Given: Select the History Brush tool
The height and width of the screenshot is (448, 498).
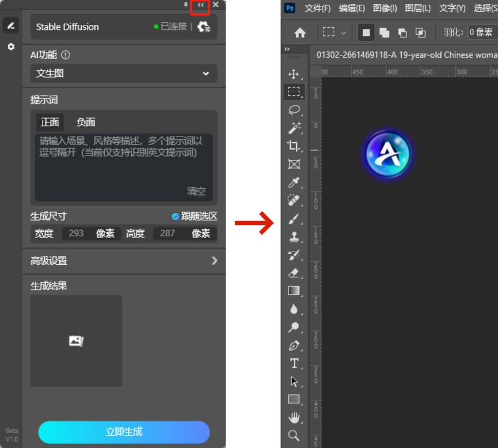Looking at the screenshot, I should (x=294, y=255).
